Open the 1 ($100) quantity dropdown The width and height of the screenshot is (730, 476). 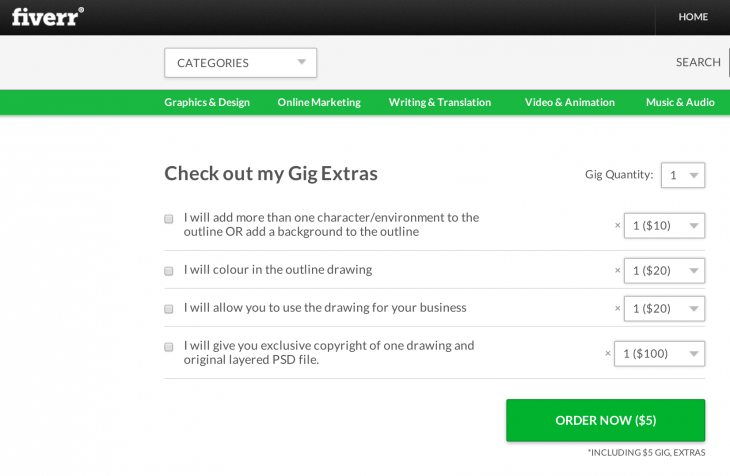click(x=659, y=354)
